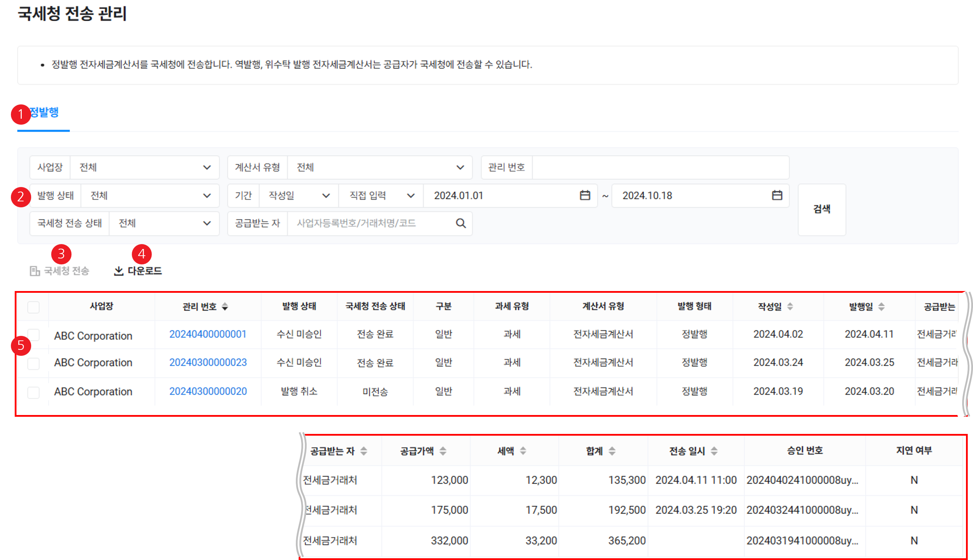Click the 다운로드 download icon
This screenshot has width=973, height=560.
[118, 271]
